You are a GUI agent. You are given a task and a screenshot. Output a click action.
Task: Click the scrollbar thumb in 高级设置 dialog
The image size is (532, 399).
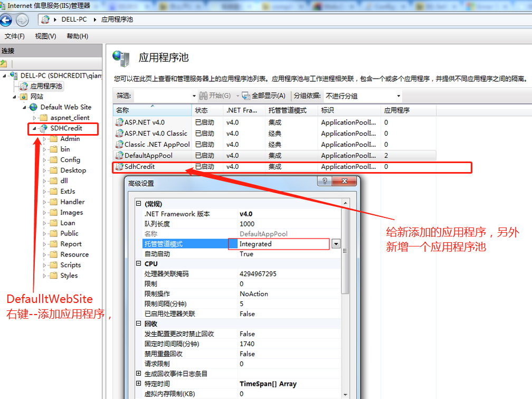pos(345,251)
